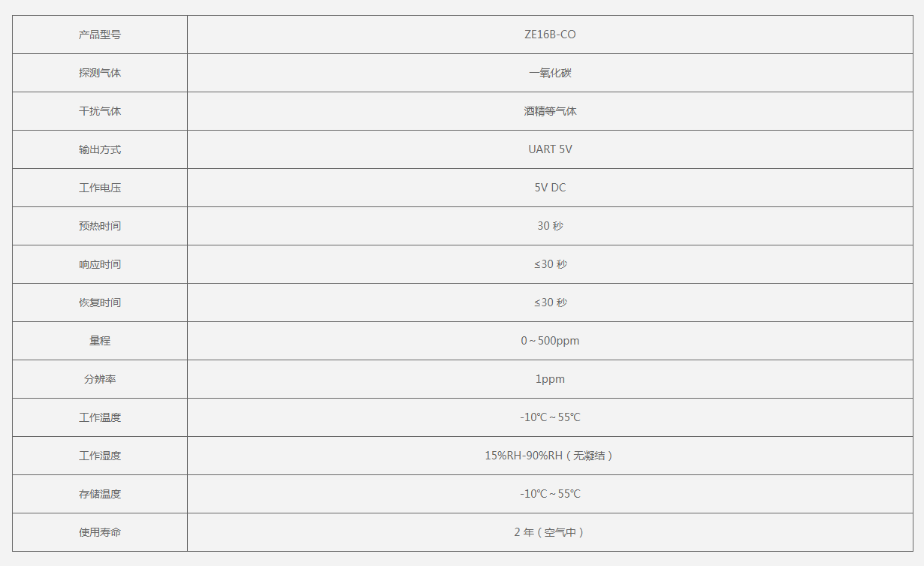Select the 一氧化碳 gas value
924x566 pixels.
(x=550, y=74)
